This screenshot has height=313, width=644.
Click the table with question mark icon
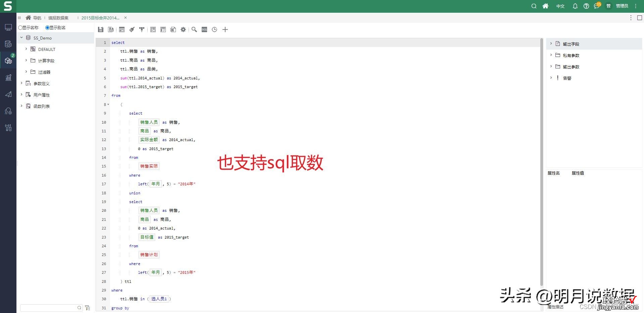(163, 29)
